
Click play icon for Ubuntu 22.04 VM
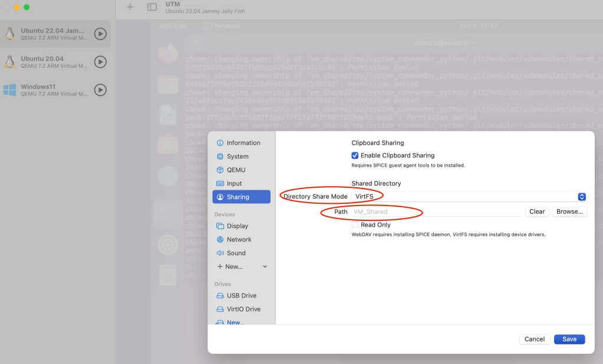[100, 34]
